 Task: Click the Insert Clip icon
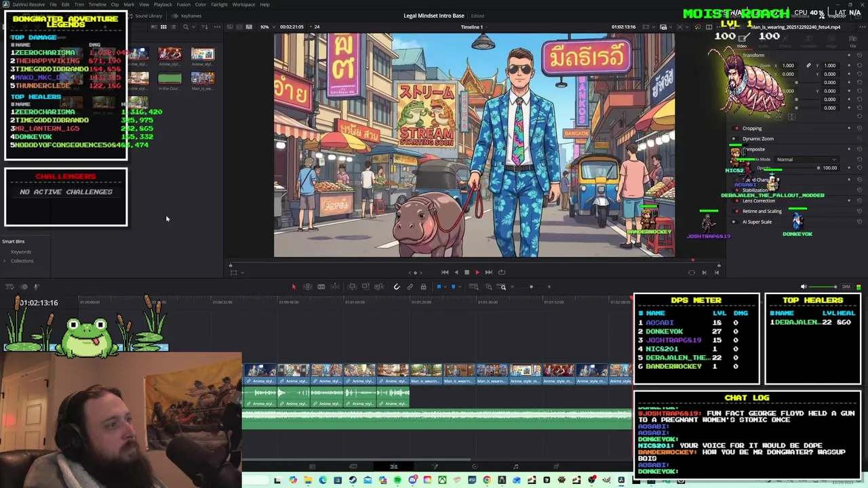click(x=352, y=287)
